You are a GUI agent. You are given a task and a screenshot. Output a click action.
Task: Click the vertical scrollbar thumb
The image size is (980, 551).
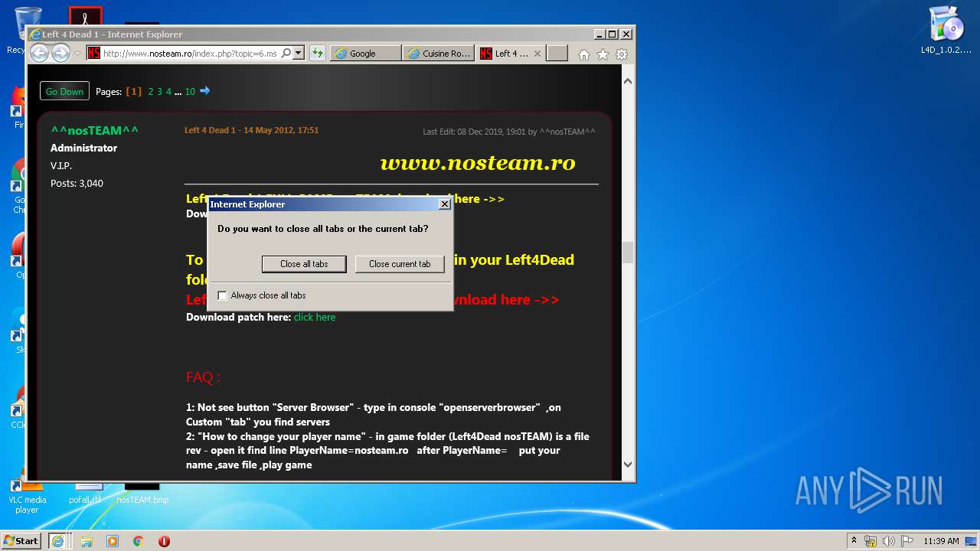tap(628, 253)
